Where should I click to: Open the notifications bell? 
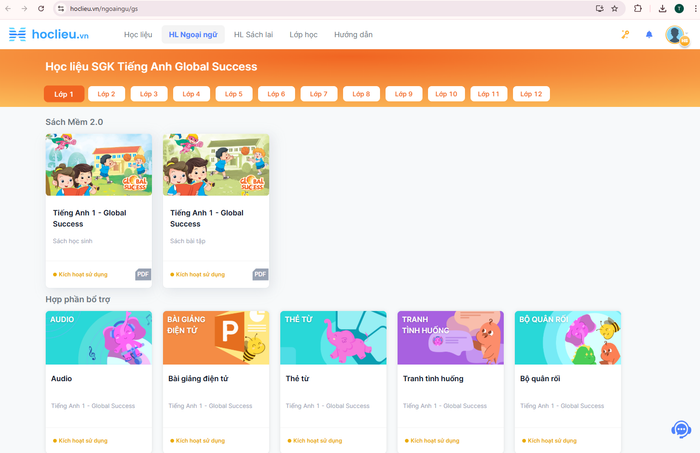click(x=649, y=35)
